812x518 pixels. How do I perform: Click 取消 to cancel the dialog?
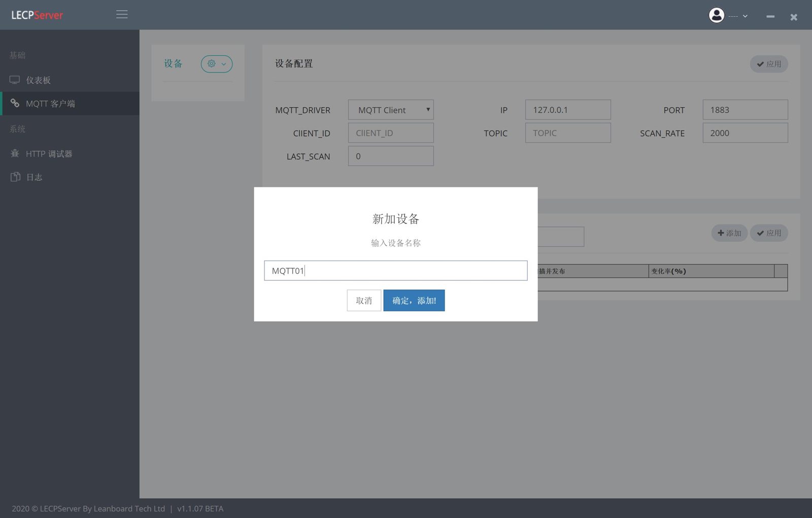(x=364, y=301)
